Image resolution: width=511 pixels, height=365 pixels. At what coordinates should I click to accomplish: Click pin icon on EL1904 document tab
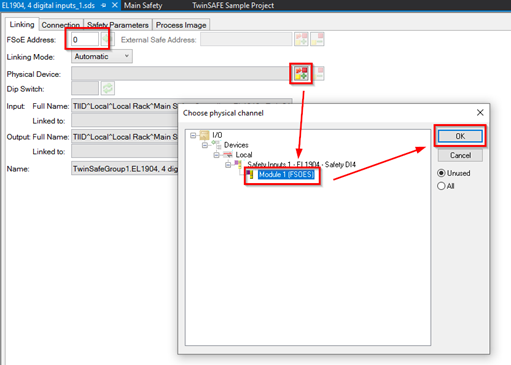pos(104,6)
